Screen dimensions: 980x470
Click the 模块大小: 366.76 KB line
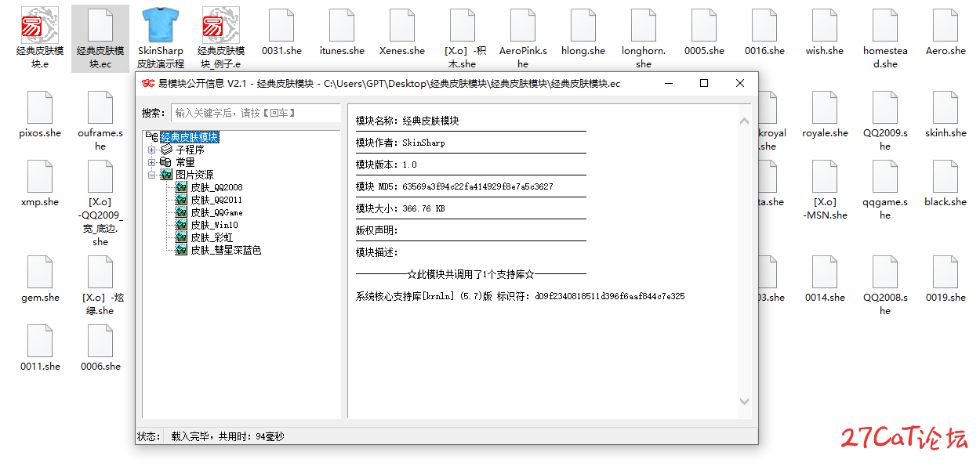(x=402, y=208)
